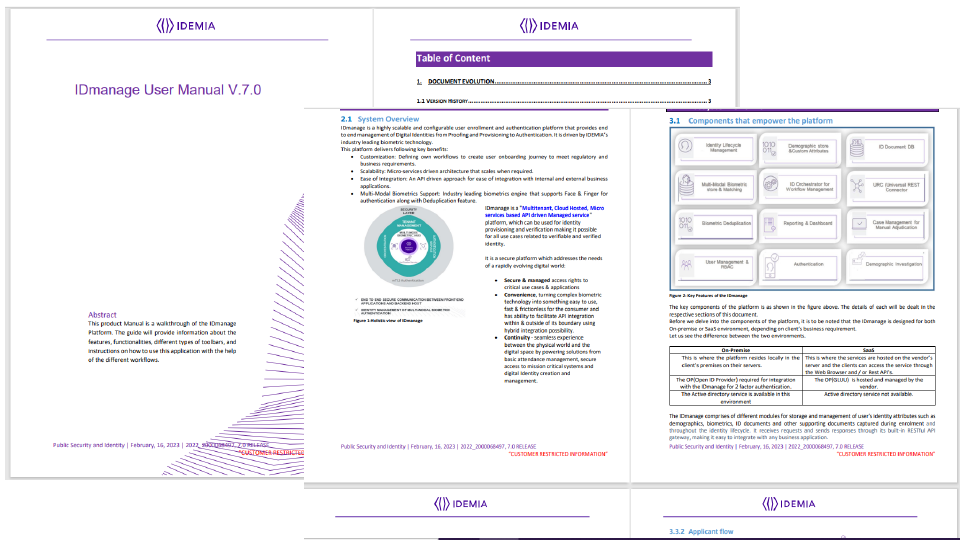This screenshot has width=960, height=540.
Task: Click the "Table of Content" purple header
Action: click(x=564, y=59)
